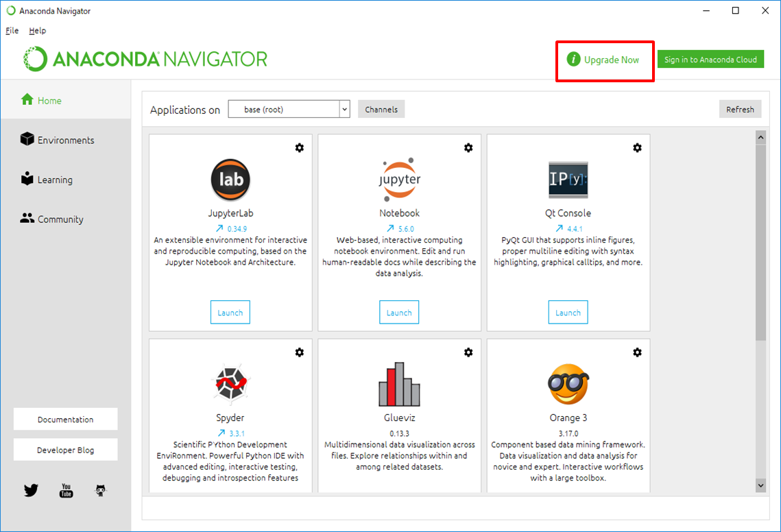The height and width of the screenshot is (532, 781).
Task: Click Glueviz version 0.13.3
Action: pos(400,433)
